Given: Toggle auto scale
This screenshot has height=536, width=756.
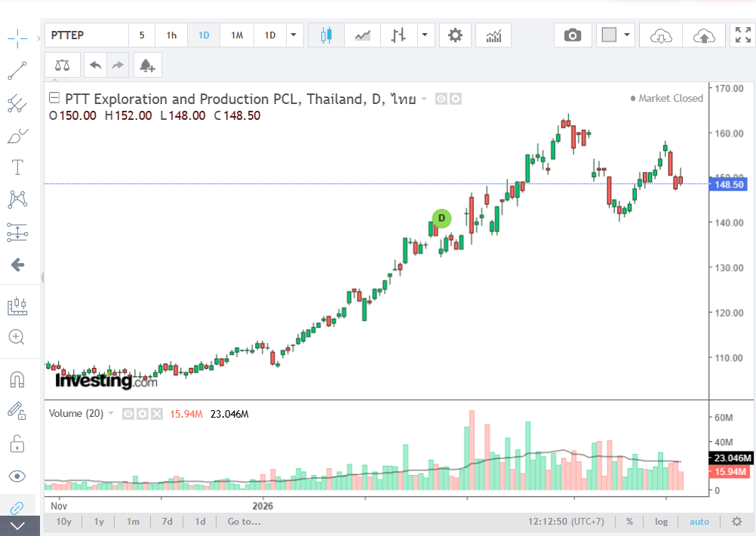Looking at the screenshot, I should pos(699,522).
